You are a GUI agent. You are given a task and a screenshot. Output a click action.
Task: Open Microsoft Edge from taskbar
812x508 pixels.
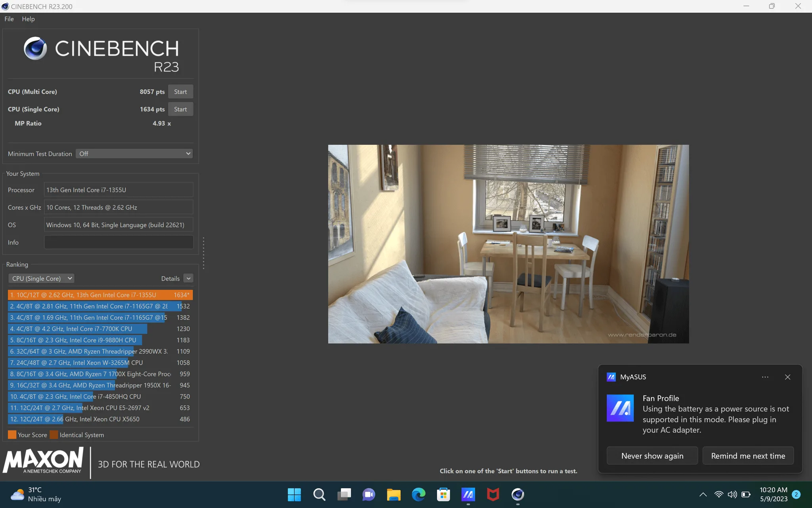(x=418, y=495)
